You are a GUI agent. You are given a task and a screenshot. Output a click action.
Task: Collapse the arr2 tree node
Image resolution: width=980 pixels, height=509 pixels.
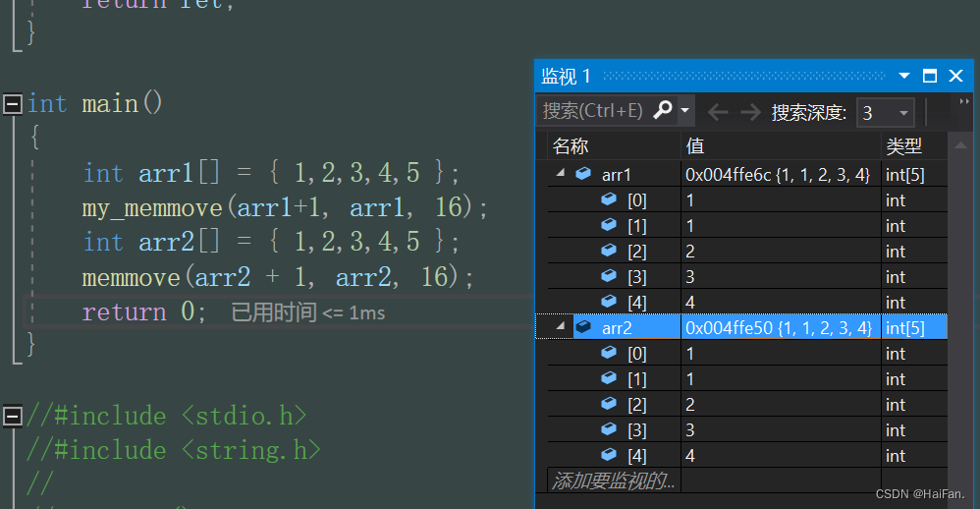coord(561,327)
